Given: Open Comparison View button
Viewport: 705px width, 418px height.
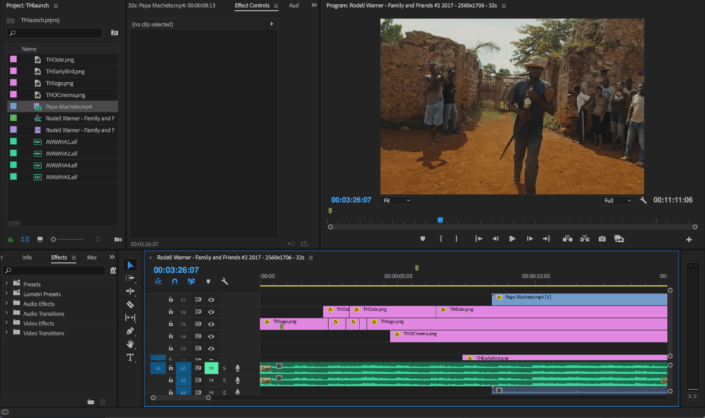Looking at the screenshot, I should point(619,239).
